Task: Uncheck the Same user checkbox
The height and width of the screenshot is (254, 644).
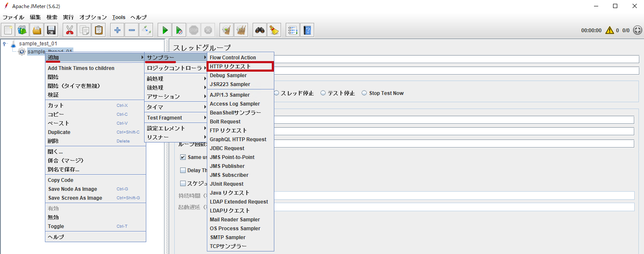Action: 183,157
